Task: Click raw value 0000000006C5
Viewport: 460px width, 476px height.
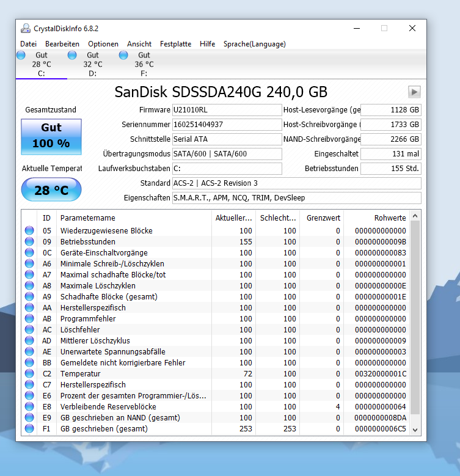Action: [x=381, y=428]
